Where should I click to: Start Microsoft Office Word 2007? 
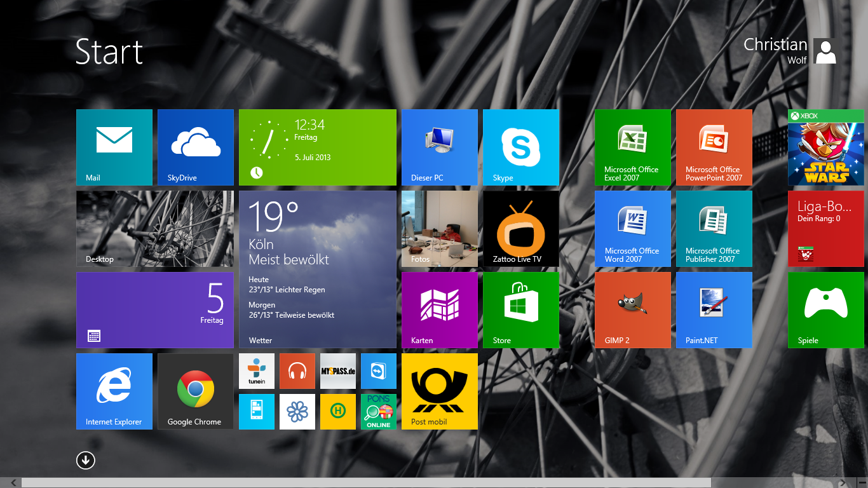point(633,229)
